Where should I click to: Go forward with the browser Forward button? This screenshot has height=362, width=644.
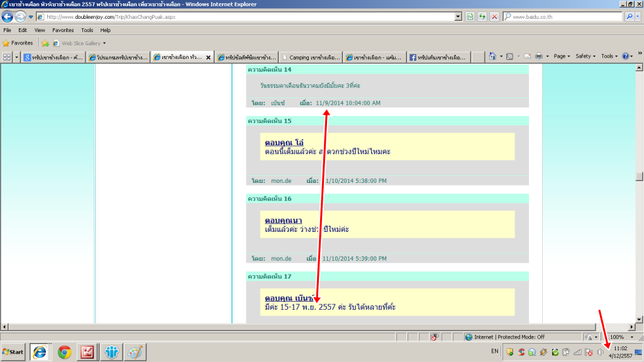(20, 16)
